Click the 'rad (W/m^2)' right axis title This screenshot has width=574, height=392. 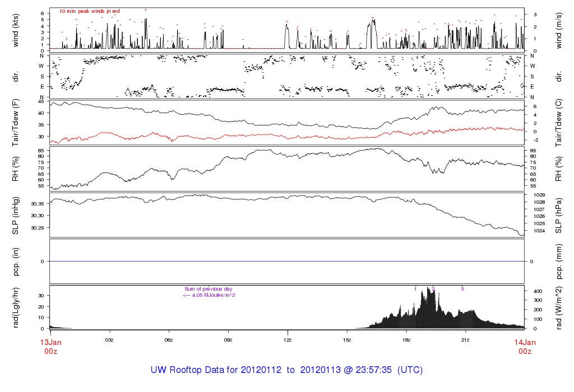[558, 307]
